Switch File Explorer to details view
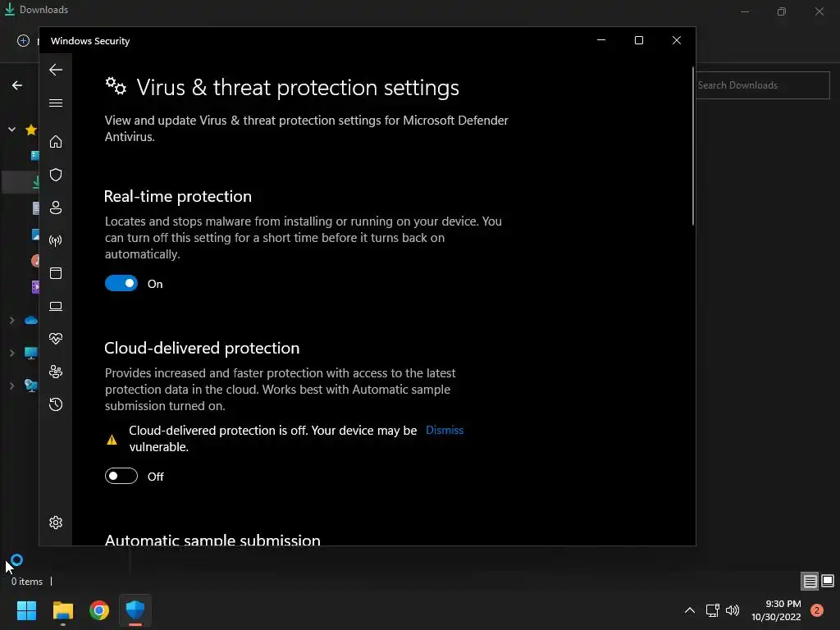This screenshot has height=630, width=840. click(810, 581)
